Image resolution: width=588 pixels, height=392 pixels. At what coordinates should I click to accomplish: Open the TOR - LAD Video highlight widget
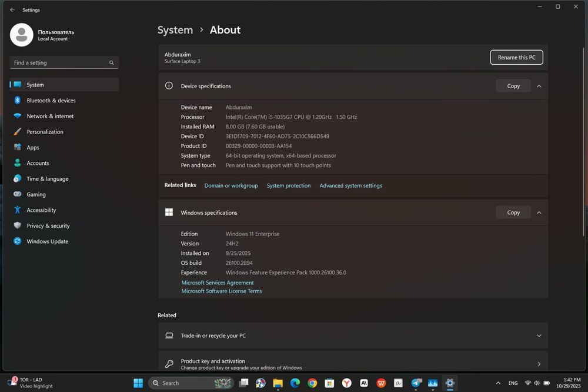click(30, 383)
